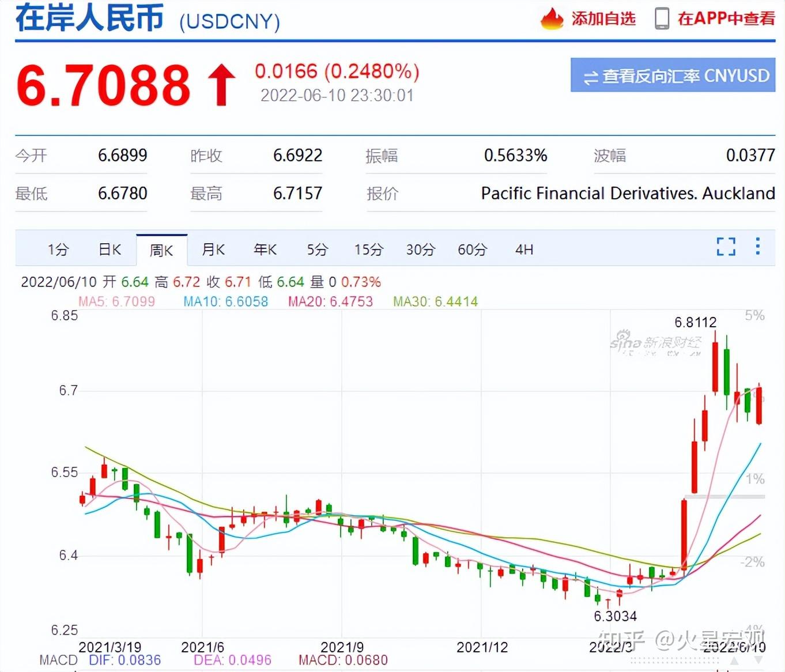Click the quote source Pacific Financial Derivatives. Auckland
Viewport: 785px width, 672px height.
628,193
